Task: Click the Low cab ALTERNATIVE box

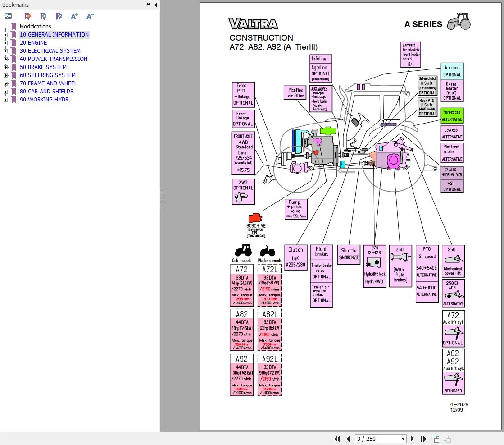Action: tap(452, 133)
